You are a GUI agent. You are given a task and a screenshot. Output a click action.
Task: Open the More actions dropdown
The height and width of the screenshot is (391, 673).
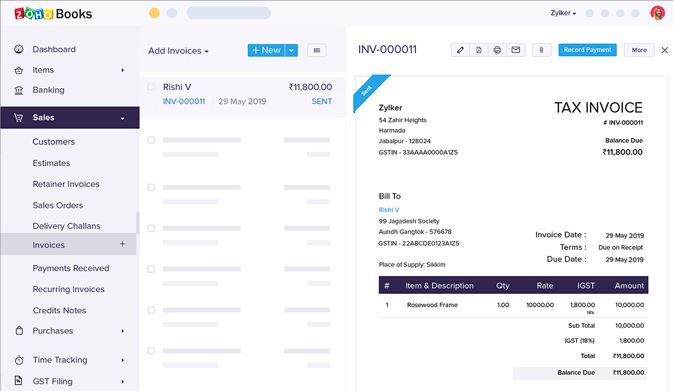pyautogui.click(x=639, y=50)
